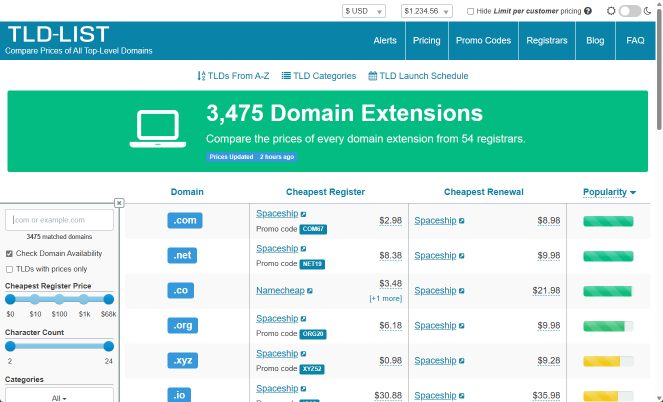Open the .net domain badge
The height and width of the screenshot is (402, 663).
pos(182,255)
